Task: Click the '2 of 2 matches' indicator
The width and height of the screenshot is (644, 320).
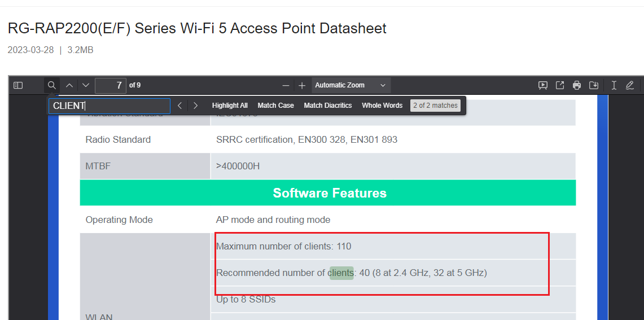Action: tap(435, 106)
